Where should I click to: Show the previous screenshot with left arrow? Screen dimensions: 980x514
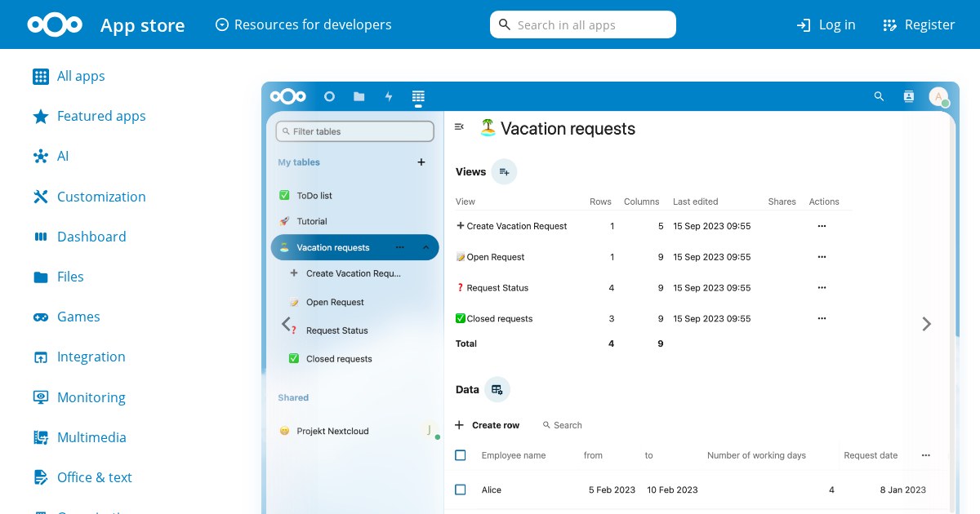point(287,324)
